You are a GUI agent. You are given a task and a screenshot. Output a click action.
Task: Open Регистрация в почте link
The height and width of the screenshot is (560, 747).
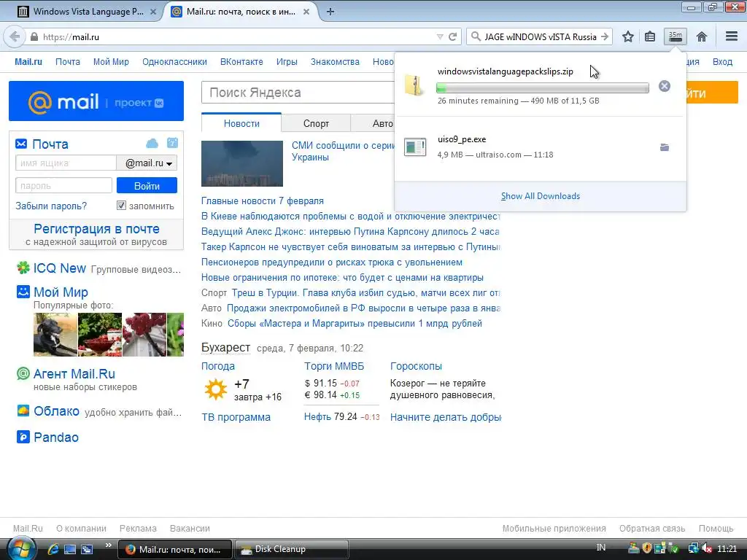pos(96,228)
